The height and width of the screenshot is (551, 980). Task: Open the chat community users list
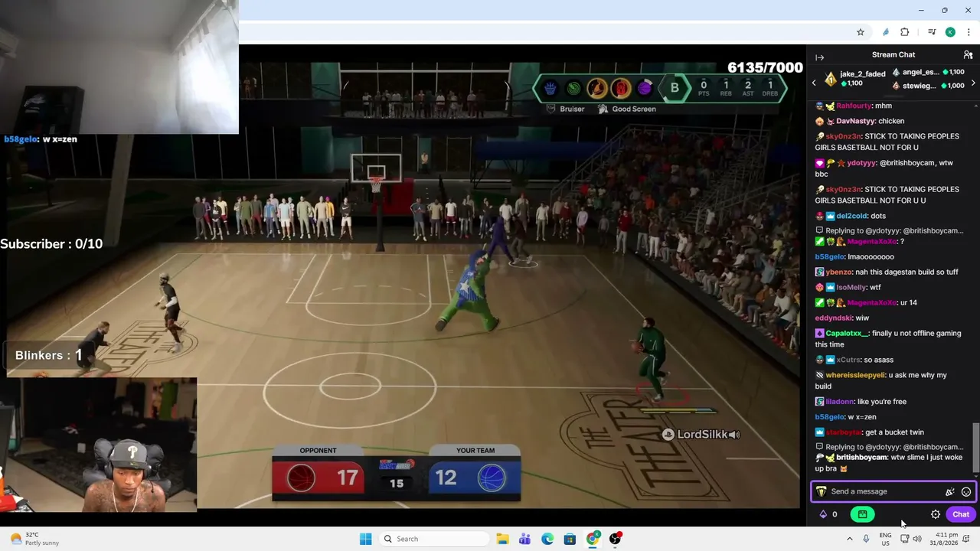point(968,55)
